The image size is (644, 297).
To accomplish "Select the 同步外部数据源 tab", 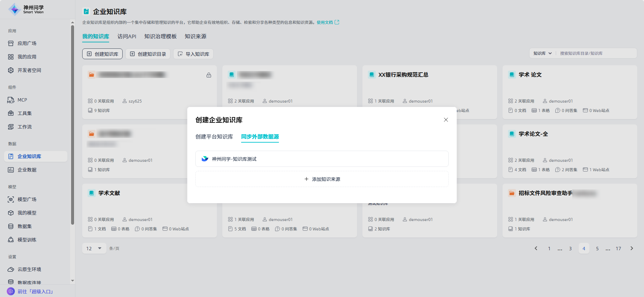I will tap(260, 137).
